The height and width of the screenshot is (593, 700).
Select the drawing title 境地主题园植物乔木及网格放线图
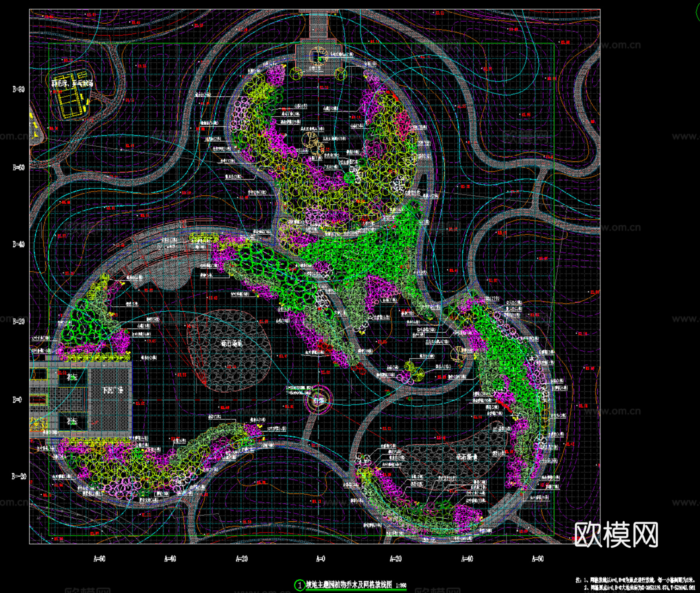349,584
